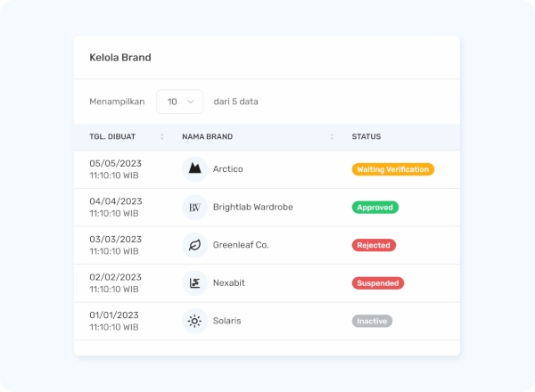Sort by Tgl. Dibuat arrows icon

click(x=162, y=136)
